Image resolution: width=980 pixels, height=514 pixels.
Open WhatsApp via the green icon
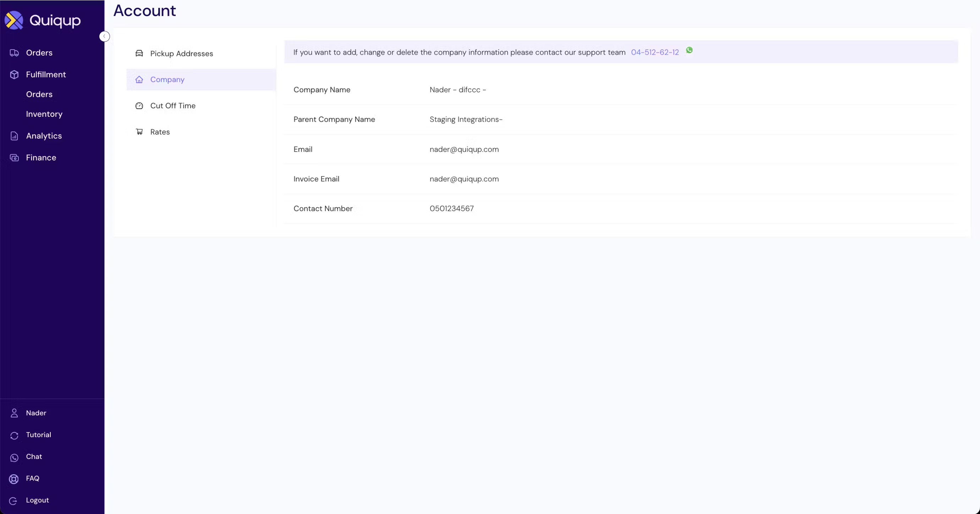[689, 50]
